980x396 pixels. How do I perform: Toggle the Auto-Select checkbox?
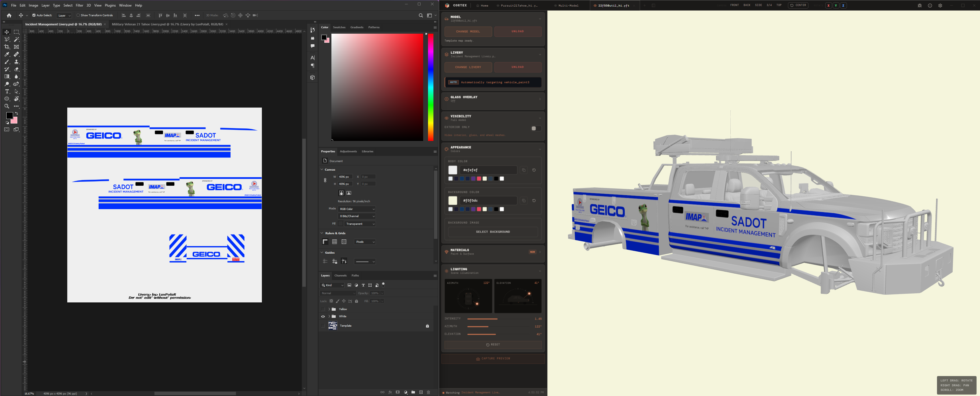coord(34,15)
